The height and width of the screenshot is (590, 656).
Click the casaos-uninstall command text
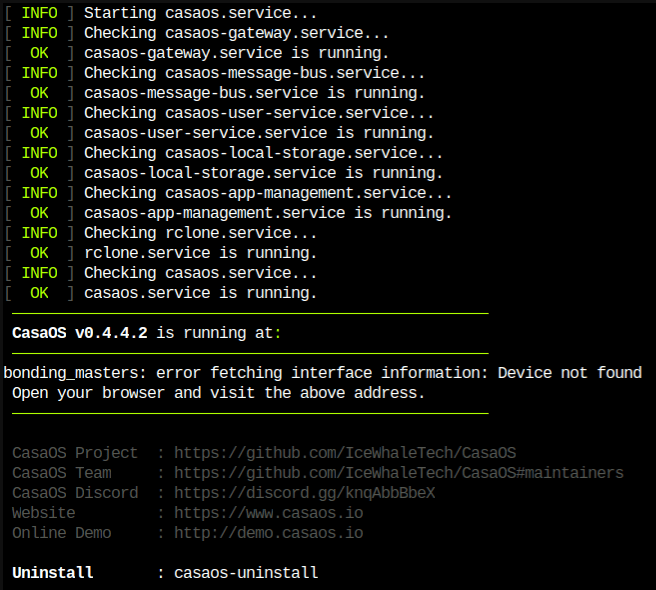[246, 573]
